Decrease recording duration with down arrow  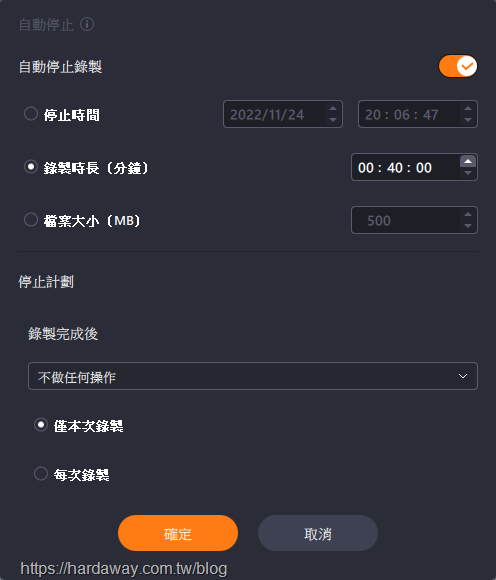tap(468, 173)
